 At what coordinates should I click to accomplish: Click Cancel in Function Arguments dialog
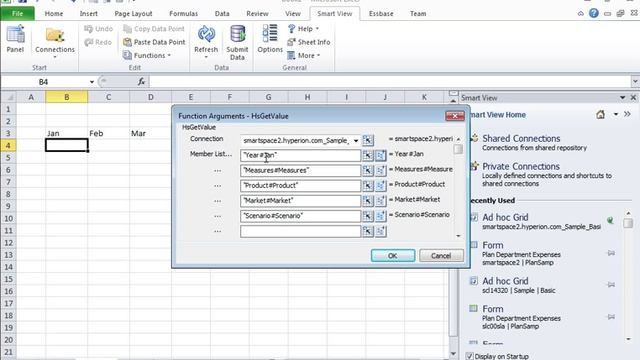(441, 256)
